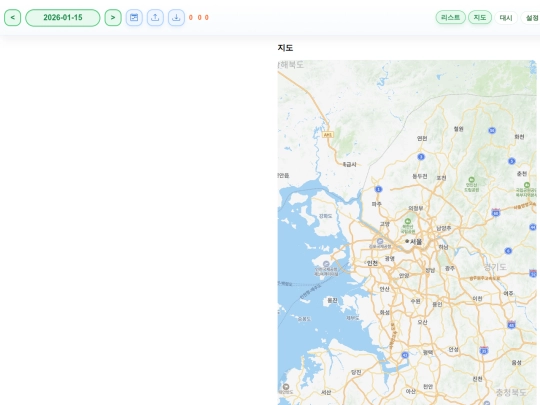Toggle the 리스트 view pill
Viewport: 540px width, 405px height.
click(x=450, y=17)
